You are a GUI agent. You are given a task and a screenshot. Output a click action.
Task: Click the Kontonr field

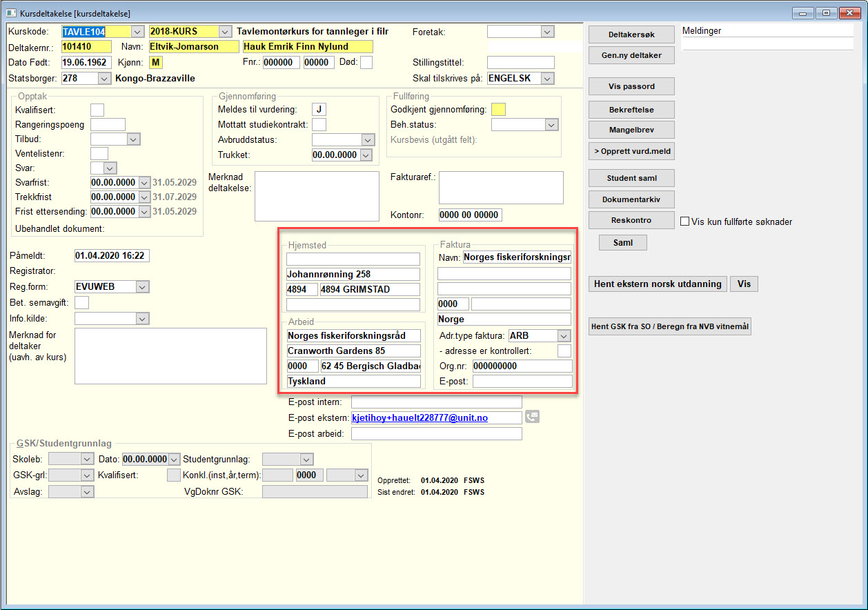[x=470, y=215]
